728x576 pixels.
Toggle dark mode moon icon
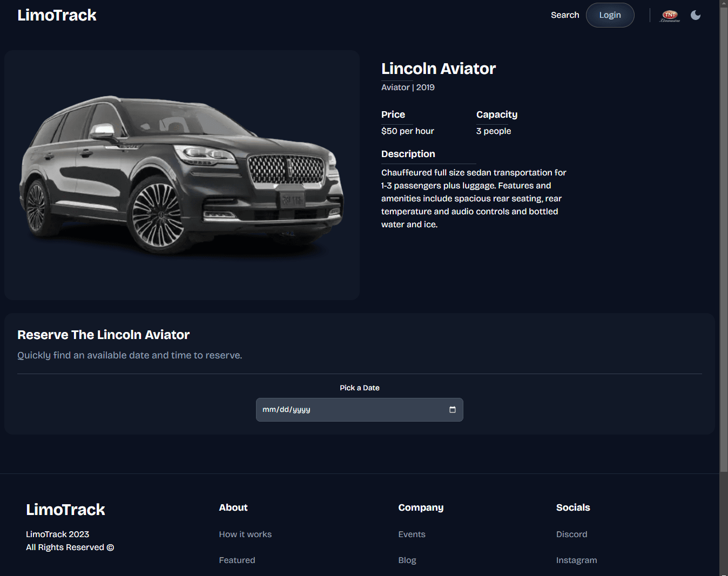[x=696, y=15]
